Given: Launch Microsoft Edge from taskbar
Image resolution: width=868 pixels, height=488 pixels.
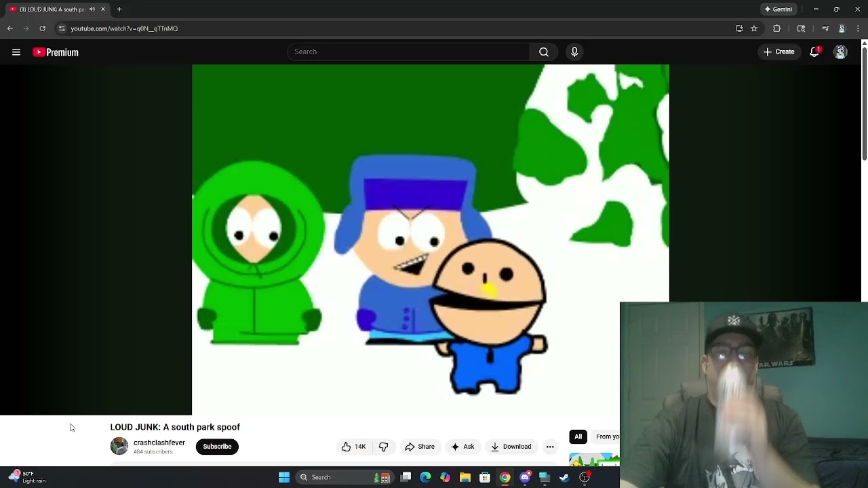Looking at the screenshot, I should click(425, 477).
